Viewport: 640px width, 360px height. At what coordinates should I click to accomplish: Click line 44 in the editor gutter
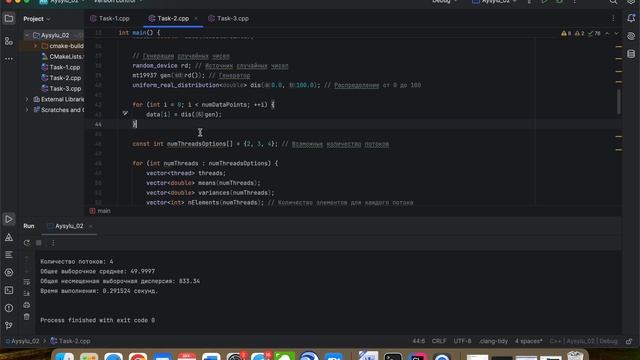[x=98, y=124]
